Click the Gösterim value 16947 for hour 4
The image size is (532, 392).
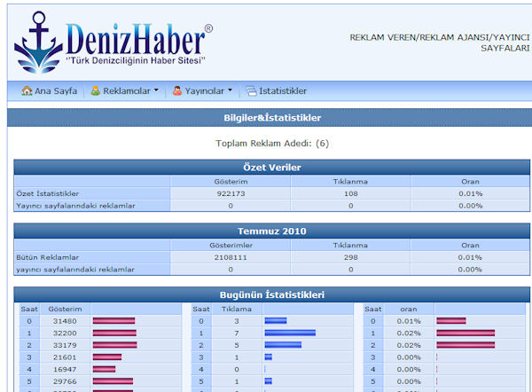65,369
